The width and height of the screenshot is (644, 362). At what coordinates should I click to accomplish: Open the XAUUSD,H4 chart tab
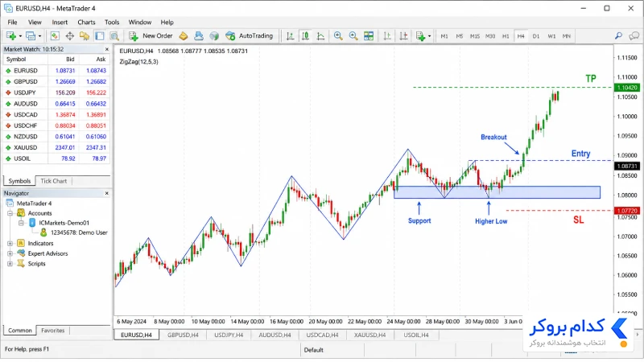(x=370, y=335)
